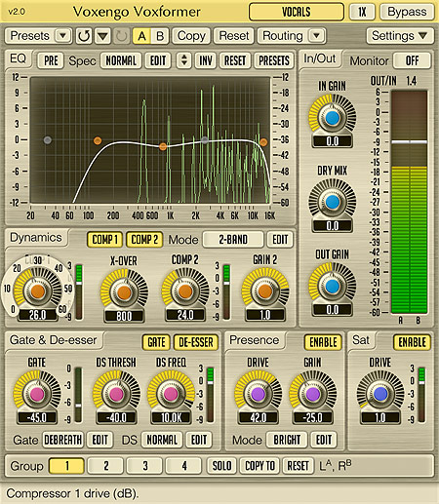Select Group 2 tab
The image size is (439, 504).
tap(105, 466)
